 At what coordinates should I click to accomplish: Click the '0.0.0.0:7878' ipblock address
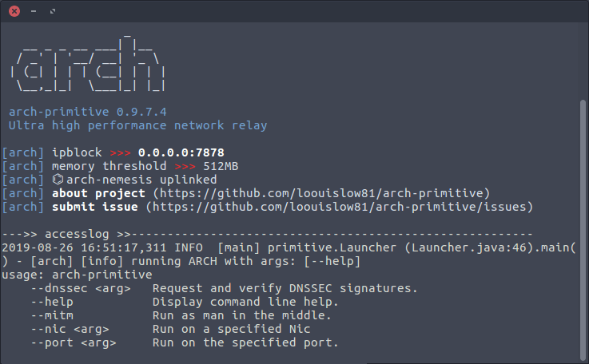(181, 152)
